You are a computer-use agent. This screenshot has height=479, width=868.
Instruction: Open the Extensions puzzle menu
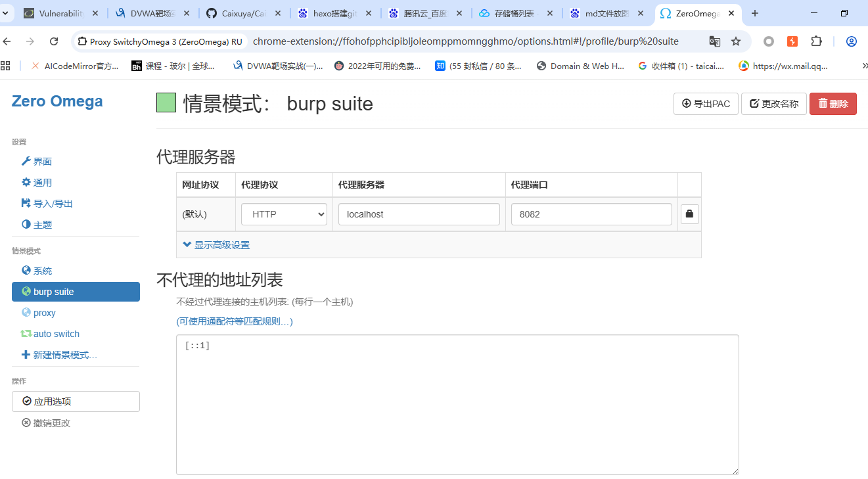click(x=816, y=41)
